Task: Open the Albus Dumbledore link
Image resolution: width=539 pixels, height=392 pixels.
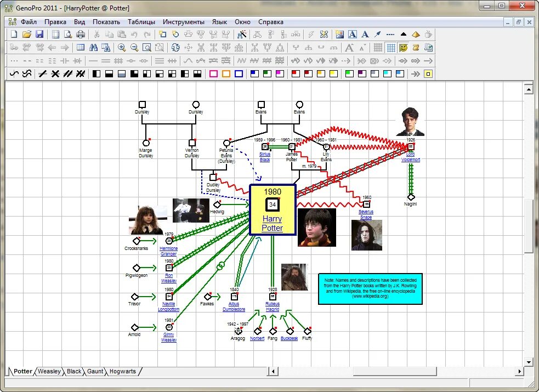Action: 234,306
